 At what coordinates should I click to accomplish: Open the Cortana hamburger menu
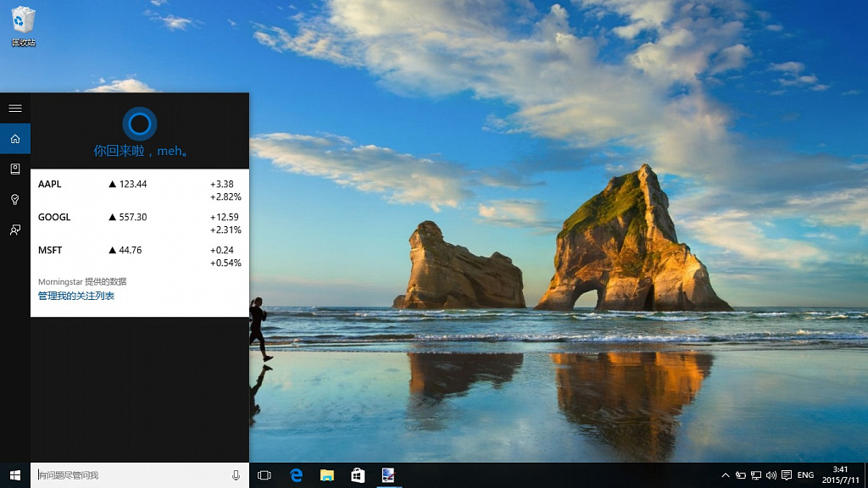click(15, 108)
